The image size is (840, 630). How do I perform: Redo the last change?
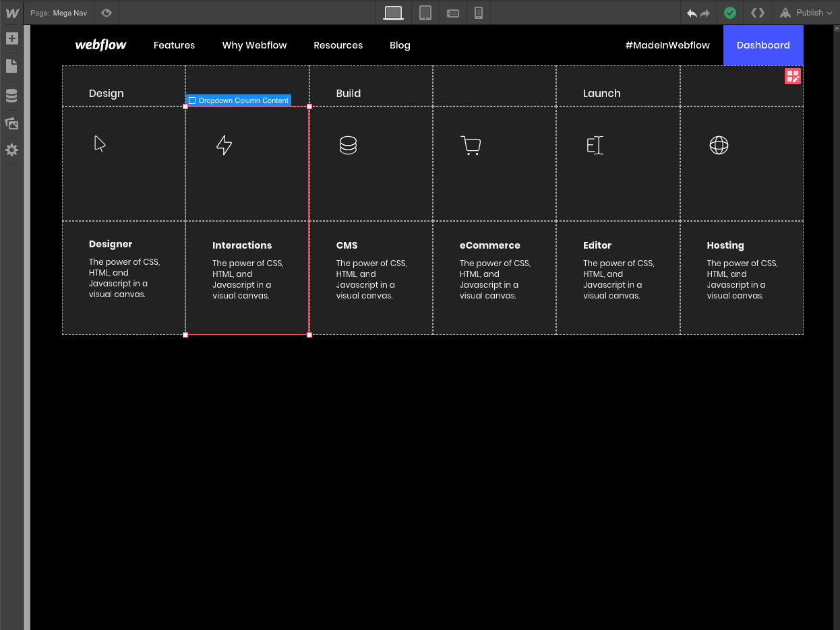pyautogui.click(x=706, y=12)
